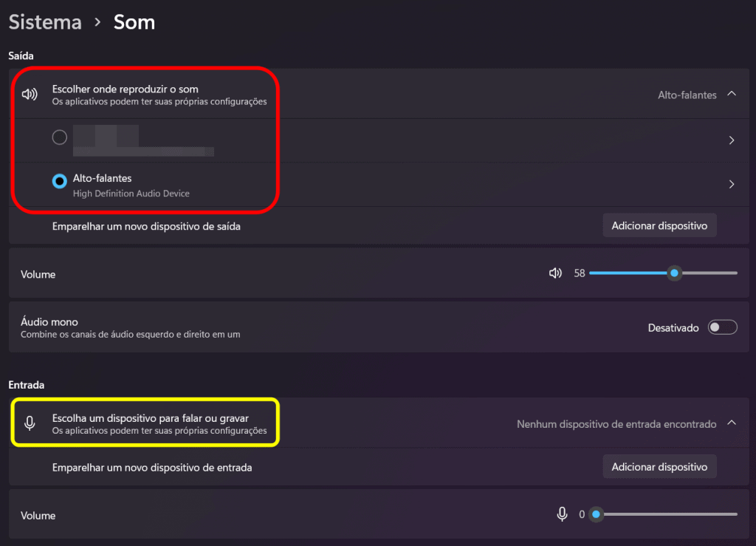Select the unnamed blurred output device radio button
This screenshot has width=756, height=546.
[x=60, y=137]
